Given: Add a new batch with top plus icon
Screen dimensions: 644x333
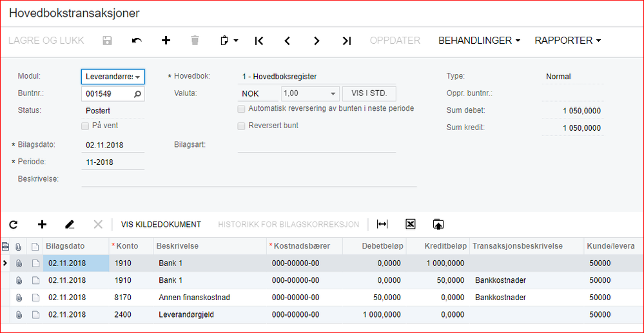Looking at the screenshot, I should pos(166,40).
